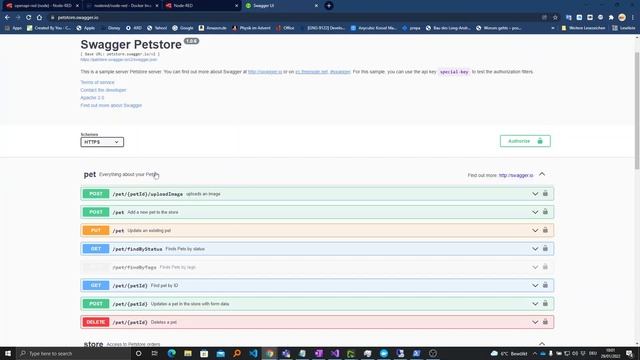Go forward in browser history
Viewport: 640px width, 360px height.
click(x=18, y=18)
